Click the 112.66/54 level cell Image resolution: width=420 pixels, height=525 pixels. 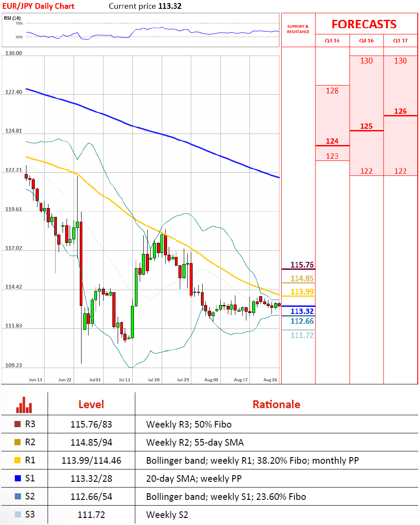point(91,497)
